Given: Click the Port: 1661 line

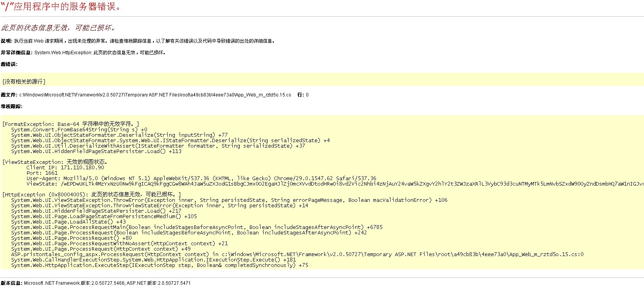Looking at the screenshot, I should click(x=42, y=173).
